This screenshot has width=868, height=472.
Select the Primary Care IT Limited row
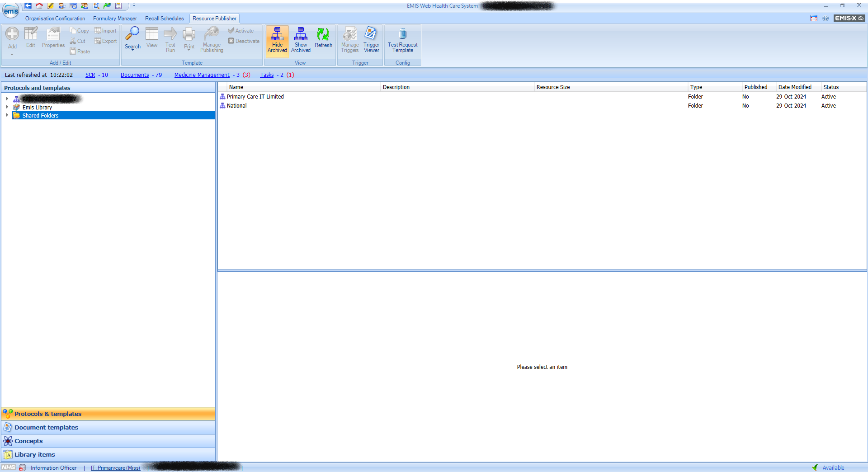(542, 97)
